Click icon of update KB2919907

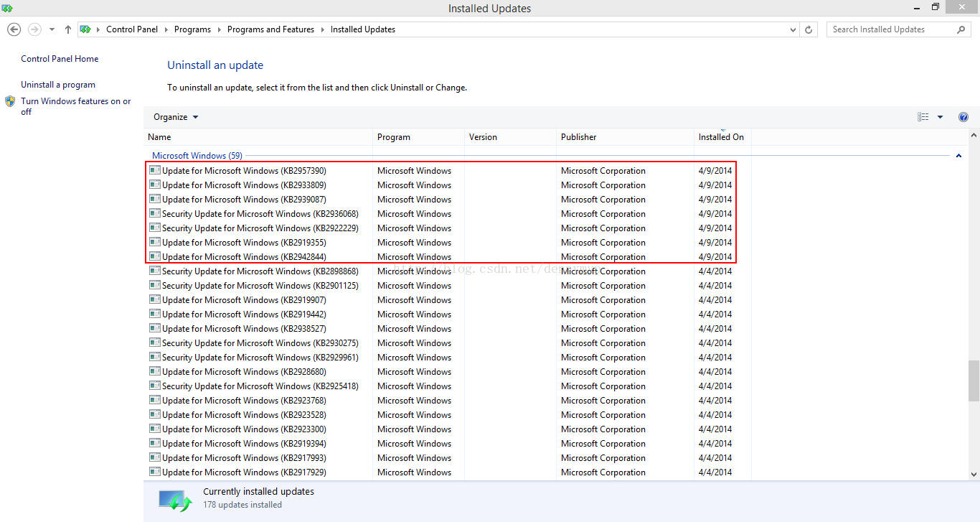(x=154, y=299)
